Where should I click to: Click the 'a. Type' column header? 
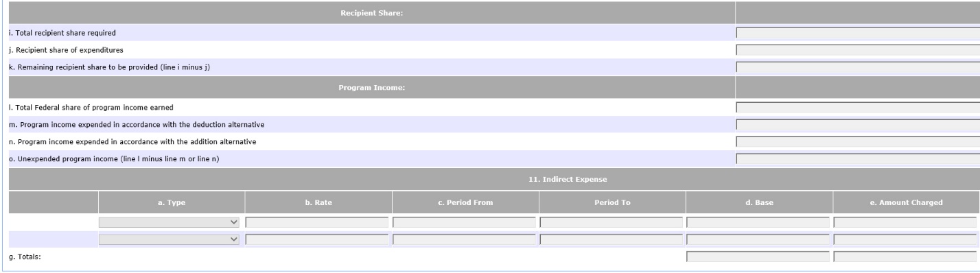(172, 202)
